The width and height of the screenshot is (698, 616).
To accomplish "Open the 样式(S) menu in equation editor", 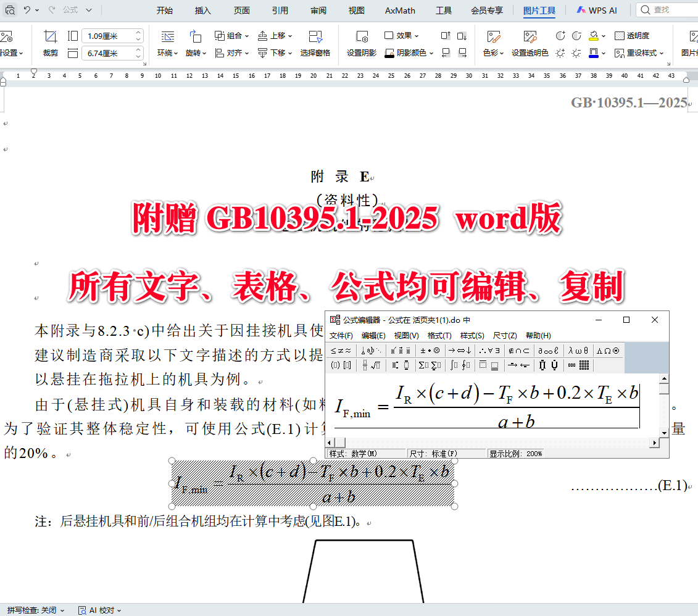I will 470,335.
